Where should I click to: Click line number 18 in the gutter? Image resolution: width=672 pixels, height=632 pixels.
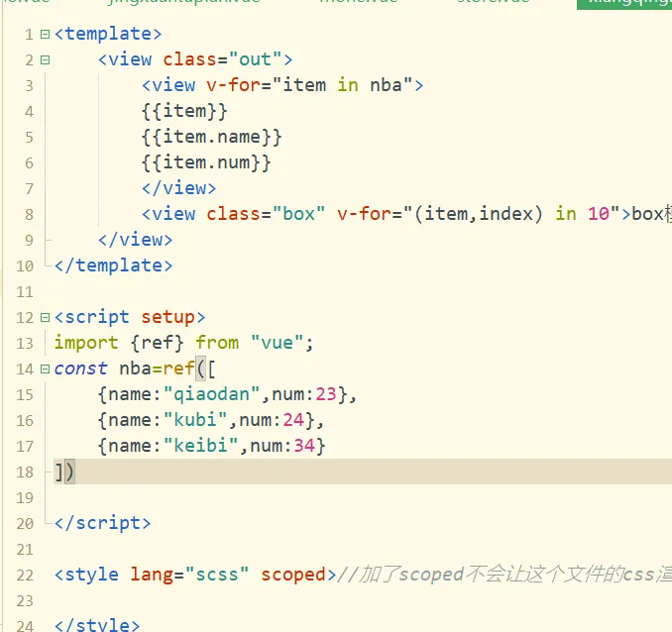pos(25,473)
